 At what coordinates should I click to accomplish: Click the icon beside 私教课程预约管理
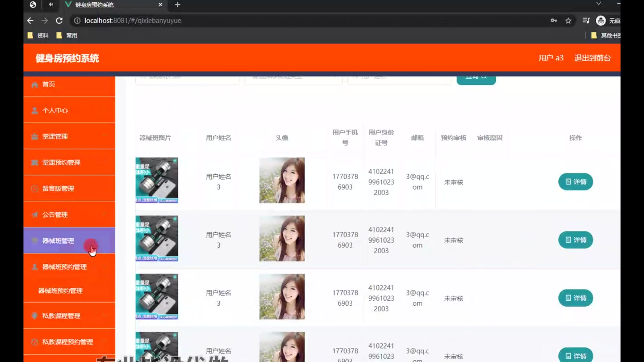(35, 342)
